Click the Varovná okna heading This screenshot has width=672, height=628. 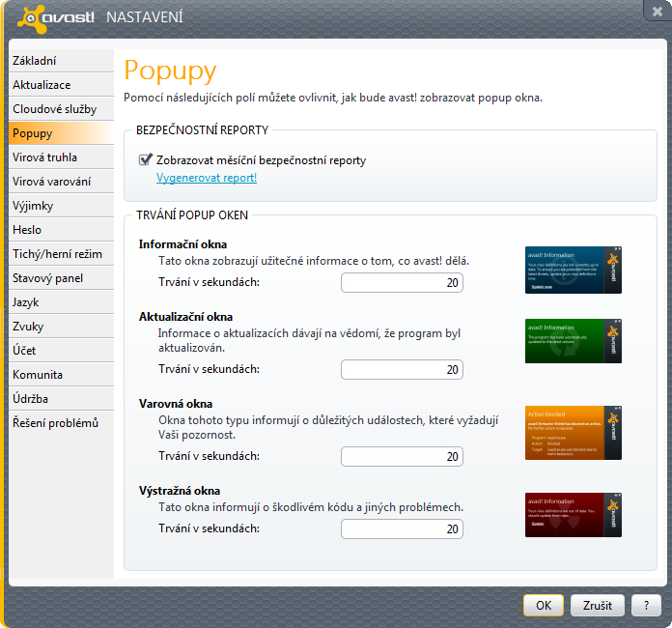pos(176,404)
